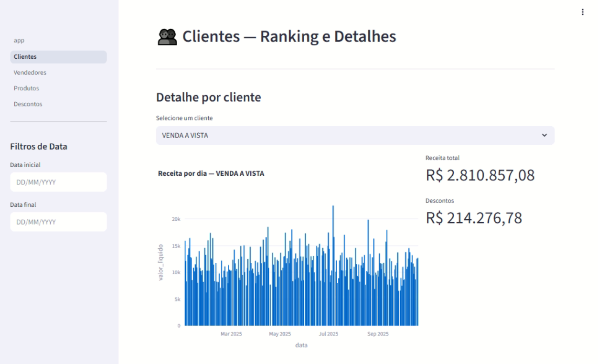The image size is (598, 364).
Task: Click the Detalhe por cliente heading
Action: (x=209, y=97)
